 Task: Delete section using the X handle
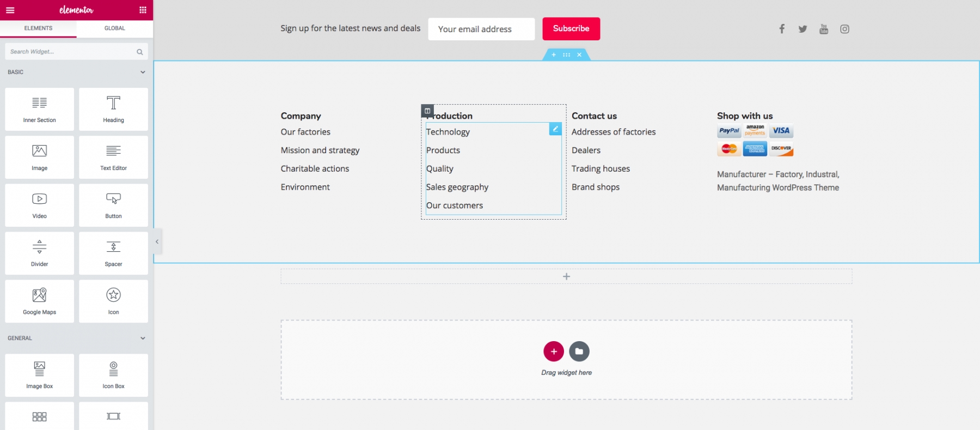tap(579, 54)
